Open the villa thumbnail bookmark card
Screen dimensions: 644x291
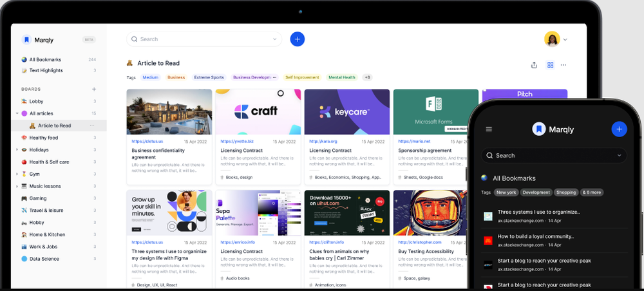[x=169, y=112]
